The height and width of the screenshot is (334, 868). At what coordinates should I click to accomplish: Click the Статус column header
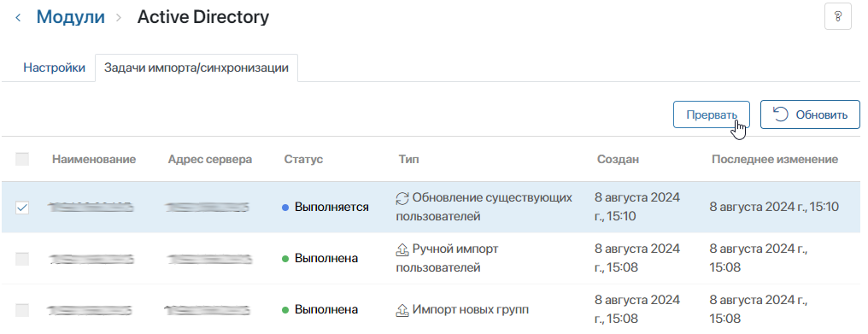303,160
